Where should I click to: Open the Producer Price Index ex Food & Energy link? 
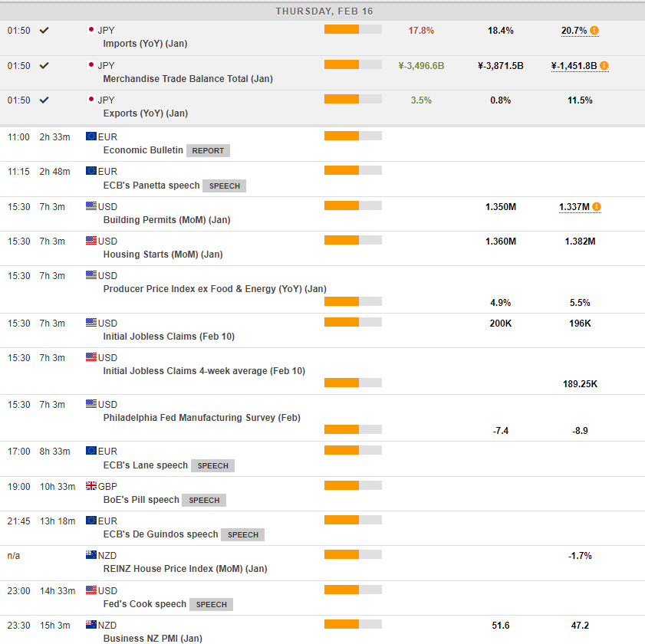tap(214, 289)
